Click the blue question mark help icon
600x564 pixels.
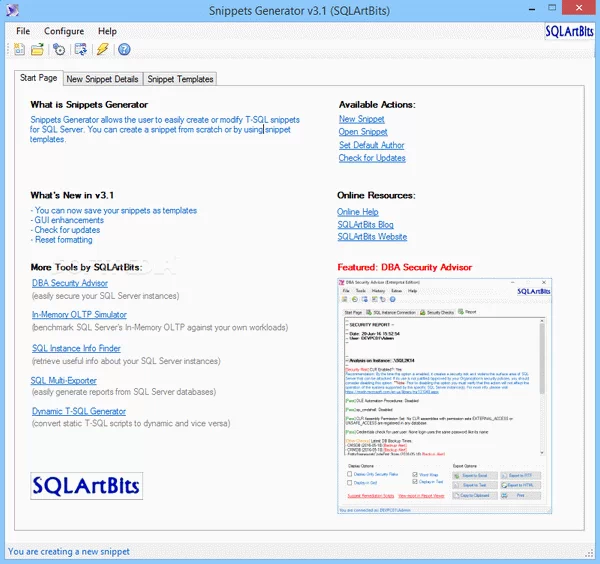pos(124,49)
